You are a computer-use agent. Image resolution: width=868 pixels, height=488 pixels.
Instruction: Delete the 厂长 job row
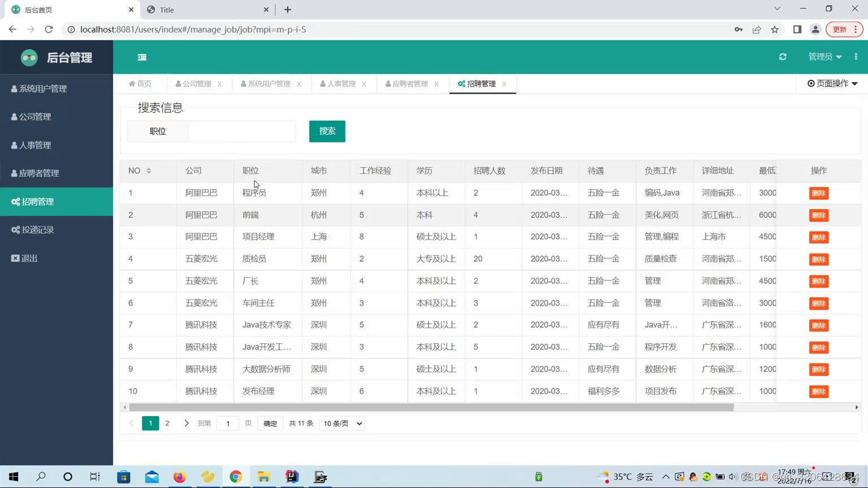(818, 281)
